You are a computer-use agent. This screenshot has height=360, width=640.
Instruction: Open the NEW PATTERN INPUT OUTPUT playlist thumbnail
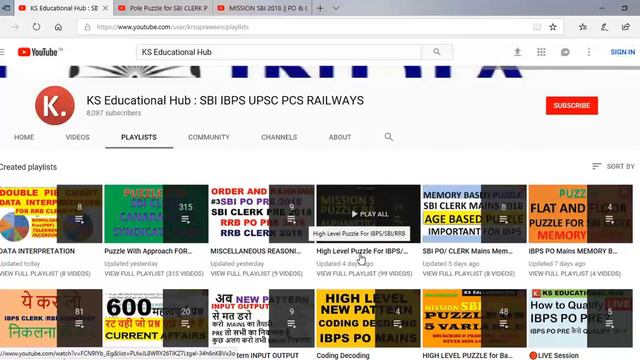pos(262,318)
